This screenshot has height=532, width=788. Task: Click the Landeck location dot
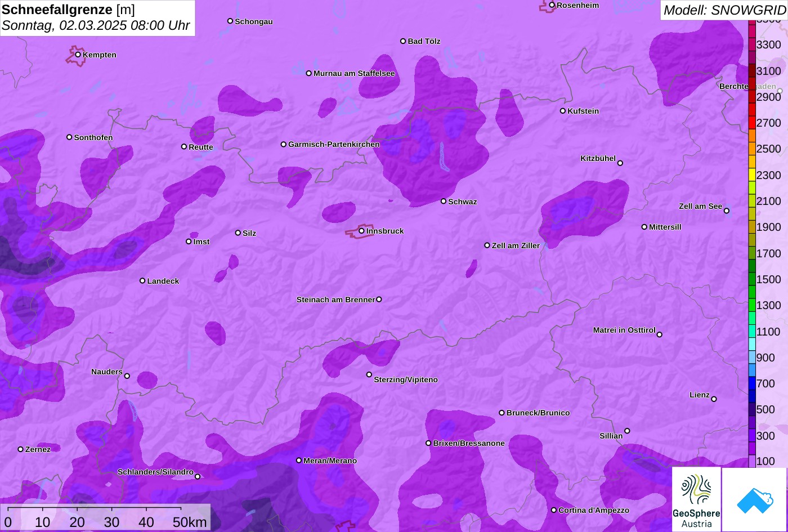(142, 281)
